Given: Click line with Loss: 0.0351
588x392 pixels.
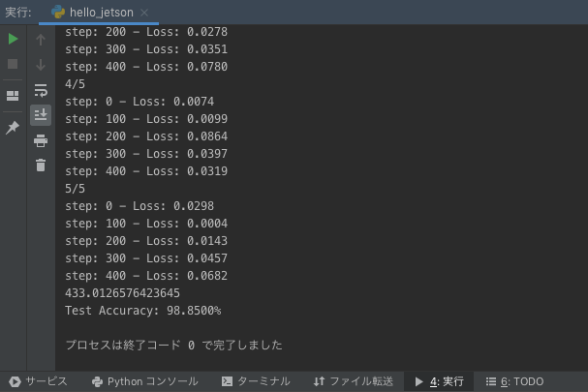Looking at the screenshot, I should [146, 49].
